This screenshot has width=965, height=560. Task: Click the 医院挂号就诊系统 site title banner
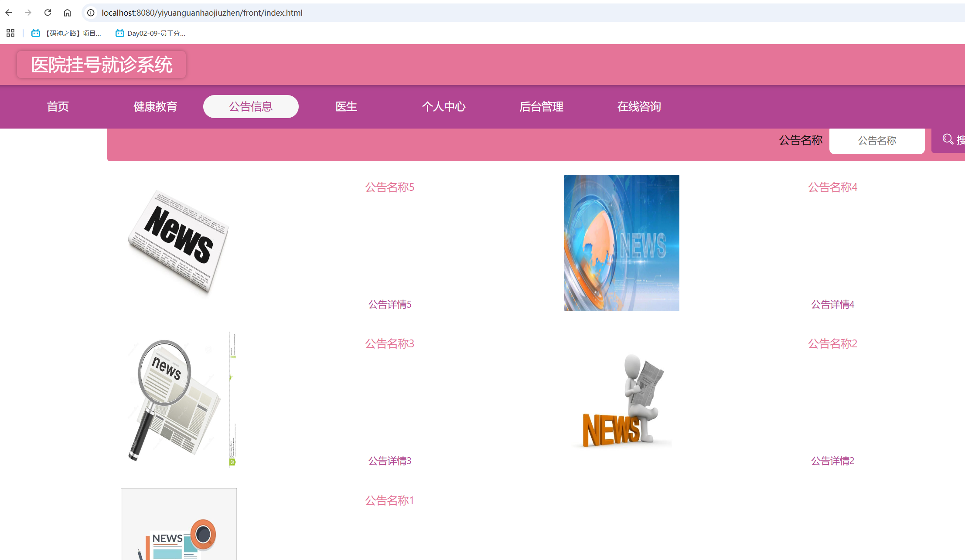click(101, 64)
